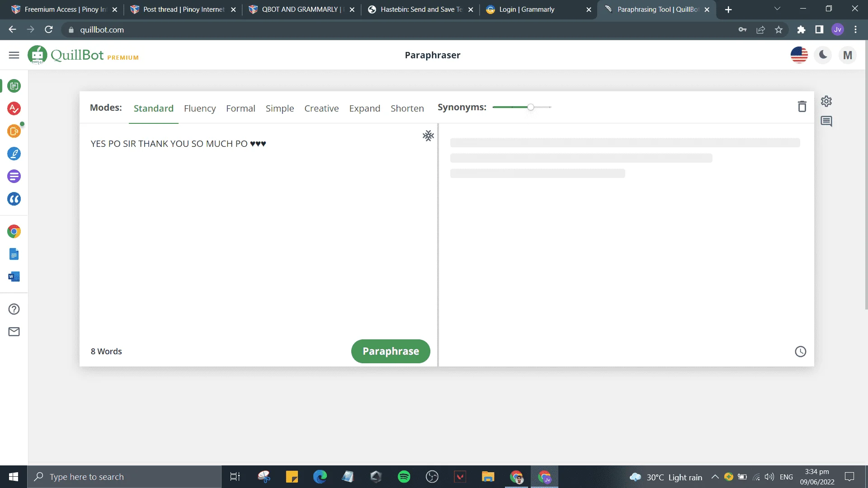Open the Word extension icon in sidebar
Viewport: 868px width, 488px height.
[14, 277]
